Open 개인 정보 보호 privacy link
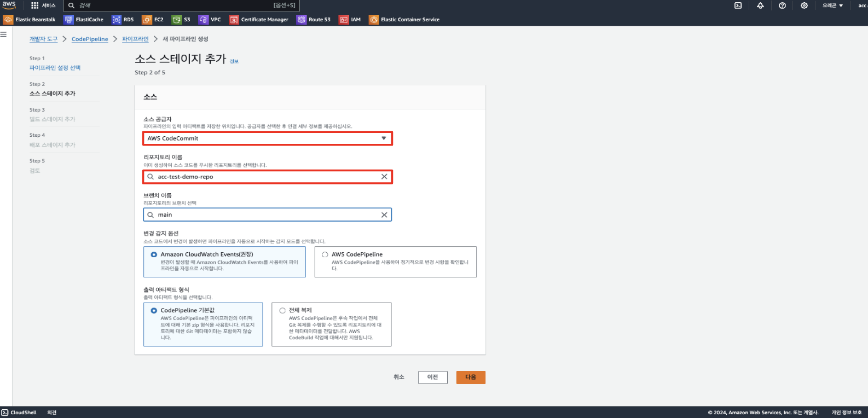This screenshot has height=418, width=868. pyautogui.click(x=847, y=413)
